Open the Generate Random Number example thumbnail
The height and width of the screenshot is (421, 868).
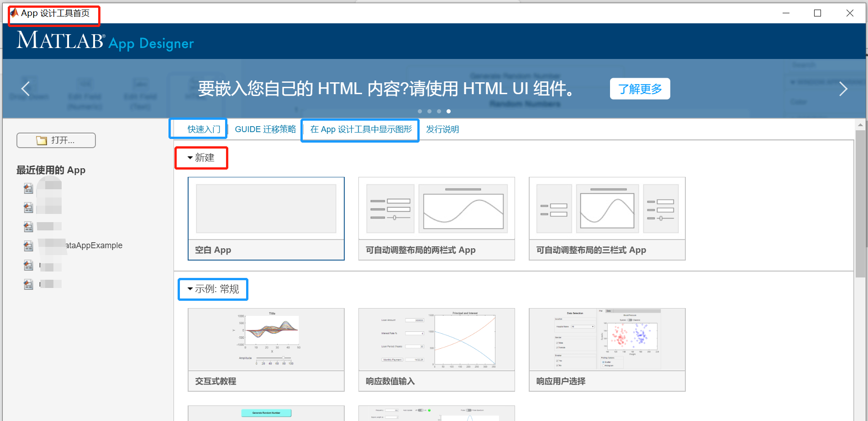tap(266, 413)
